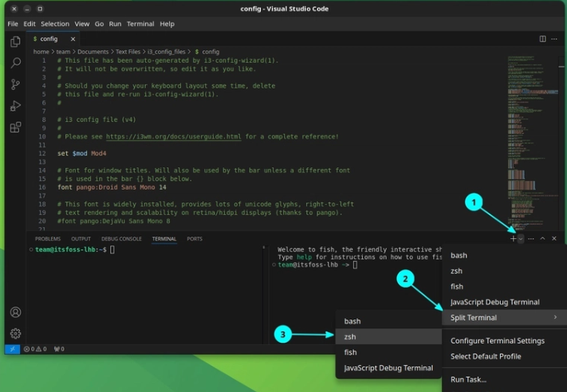Close the config editor tab
The width and height of the screenshot is (567, 392).
pos(73,39)
